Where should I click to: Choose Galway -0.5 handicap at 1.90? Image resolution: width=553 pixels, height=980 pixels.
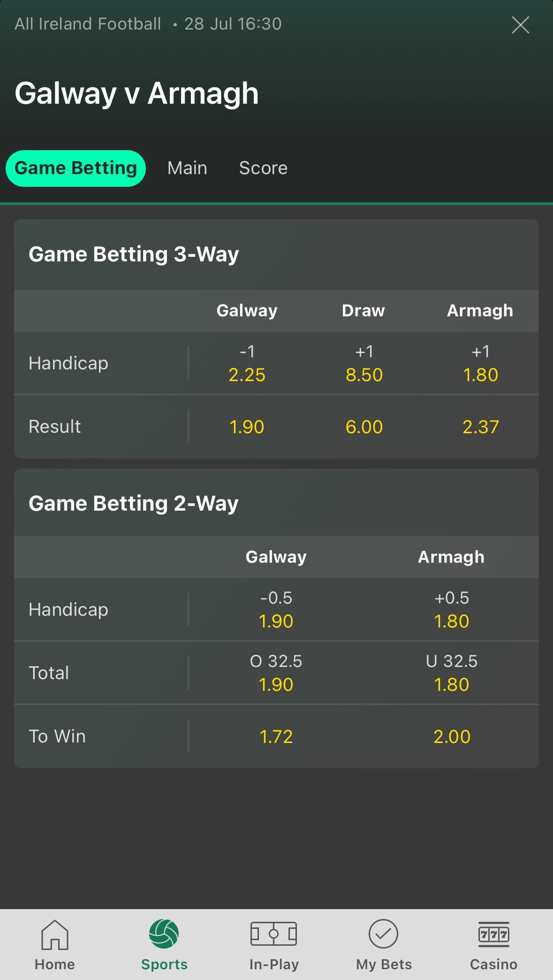tap(276, 610)
